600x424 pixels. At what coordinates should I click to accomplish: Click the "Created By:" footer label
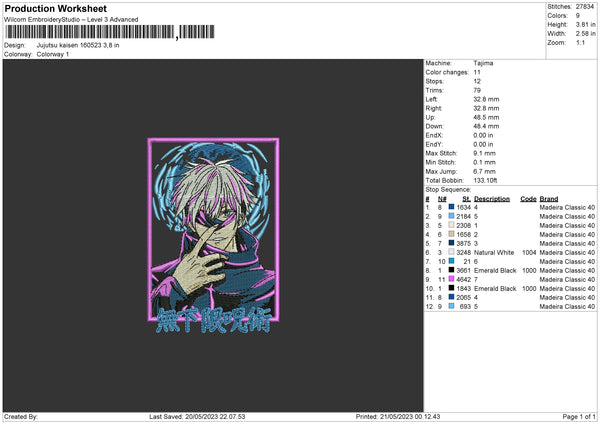point(21,417)
